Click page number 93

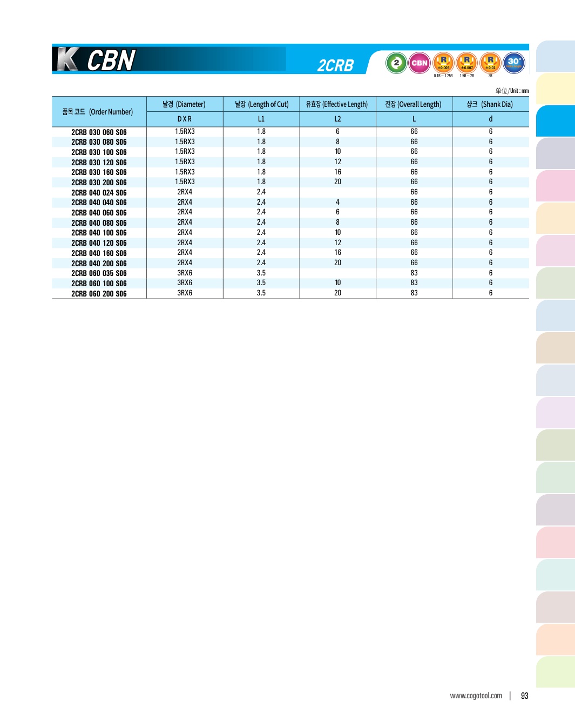pyautogui.click(x=524, y=696)
